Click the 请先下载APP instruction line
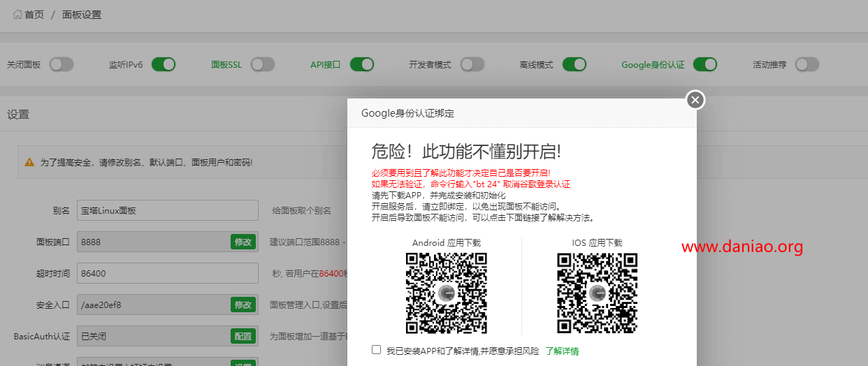This screenshot has height=366, width=868. pos(438,195)
